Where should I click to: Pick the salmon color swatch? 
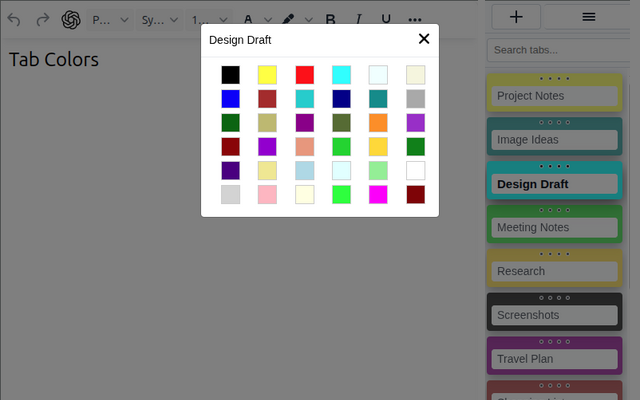click(x=305, y=147)
